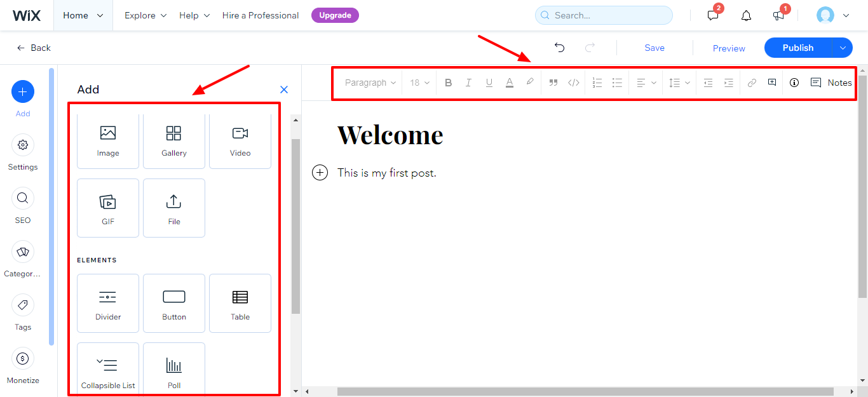Focus the Search field
Image resolution: width=868 pixels, height=397 pixels.
click(x=604, y=15)
